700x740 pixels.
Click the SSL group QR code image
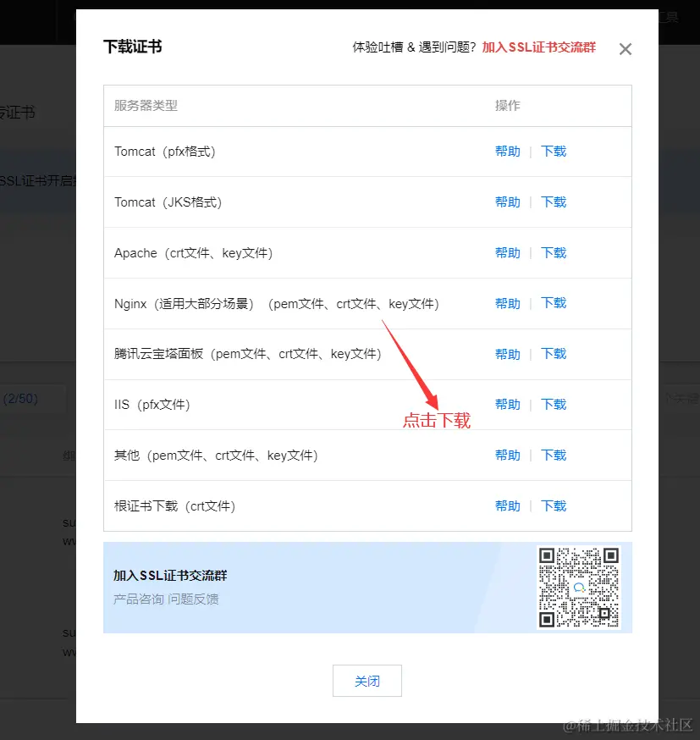[579, 588]
